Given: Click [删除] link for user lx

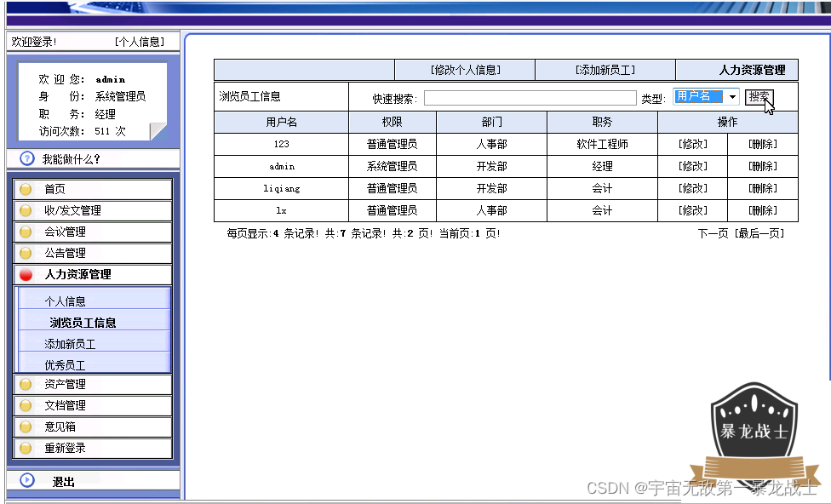Looking at the screenshot, I should [x=764, y=210].
